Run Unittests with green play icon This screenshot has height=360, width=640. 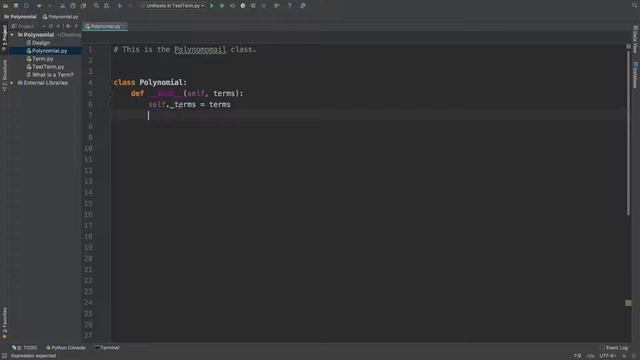pyautogui.click(x=211, y=6)
